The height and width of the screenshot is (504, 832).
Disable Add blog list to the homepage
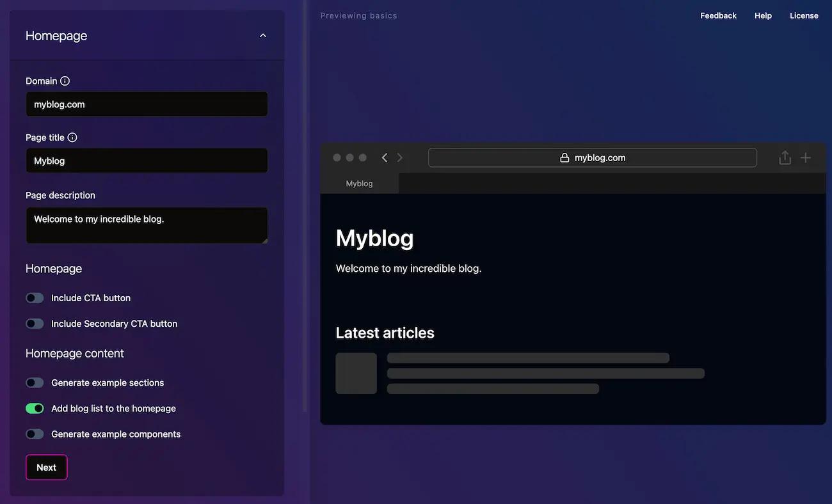pos(35,407)
